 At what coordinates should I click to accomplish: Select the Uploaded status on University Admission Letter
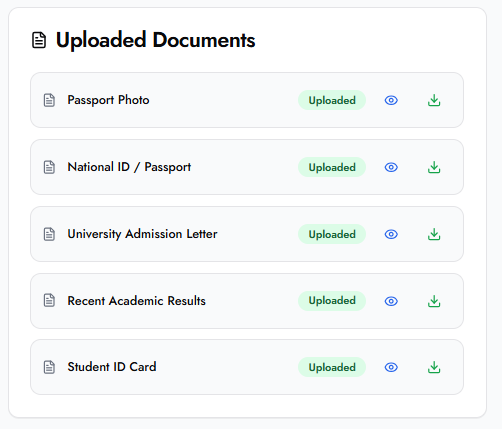tap(332, 234)
